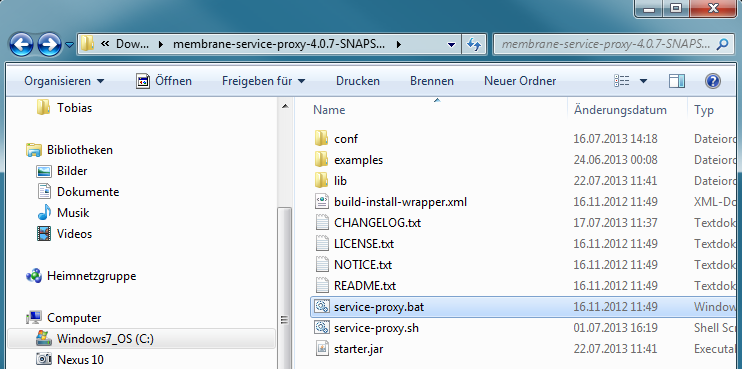Click the Bibliotheken library icon
The height and width of the screenshot is (369, 742).
point(34,150)
